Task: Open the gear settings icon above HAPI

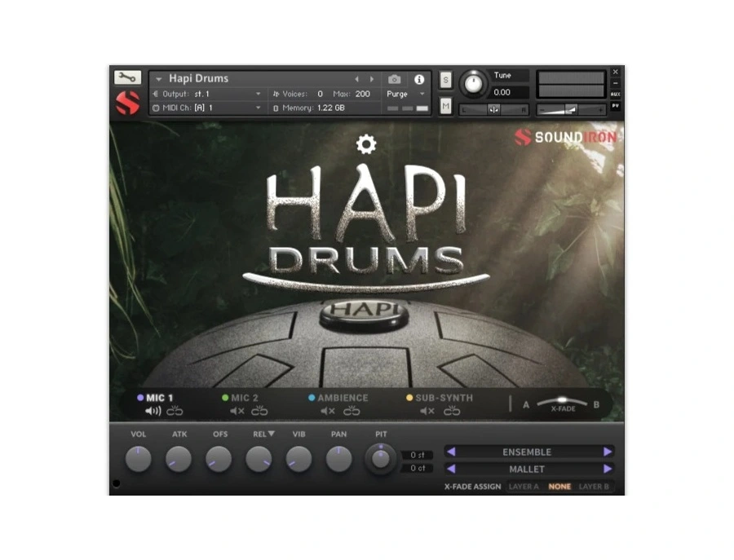Action: [x=366, y=144]
